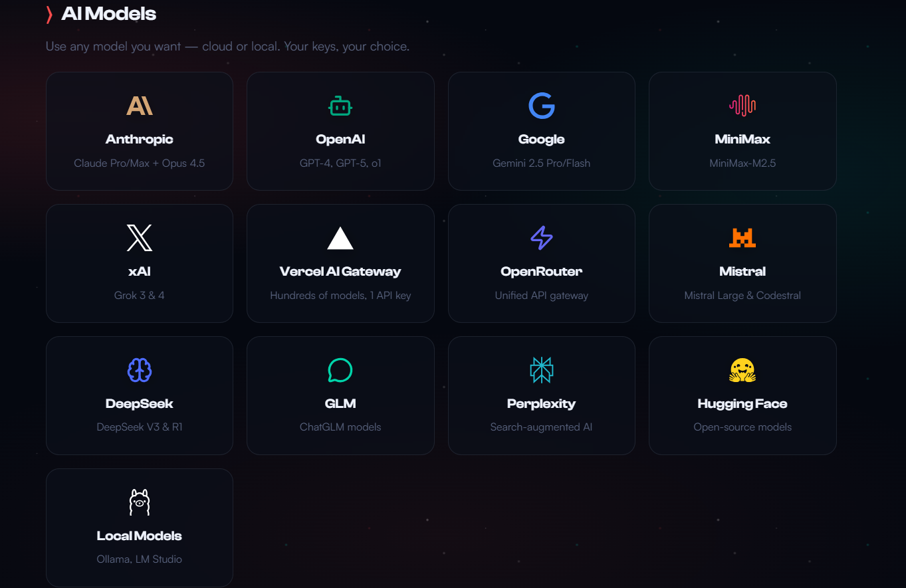Click the 'Grok 3 & 4' text
906x588 pixels.
coord(140,295)
